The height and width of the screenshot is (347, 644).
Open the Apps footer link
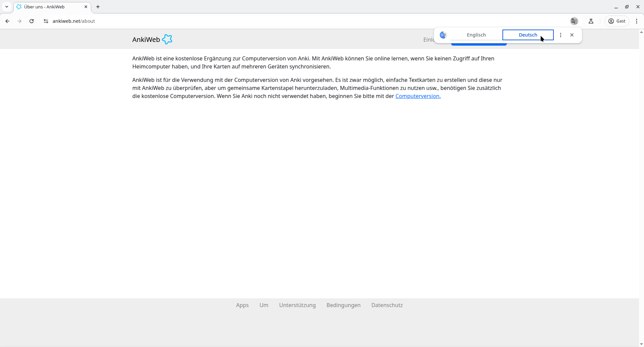(x=242, y=305)
